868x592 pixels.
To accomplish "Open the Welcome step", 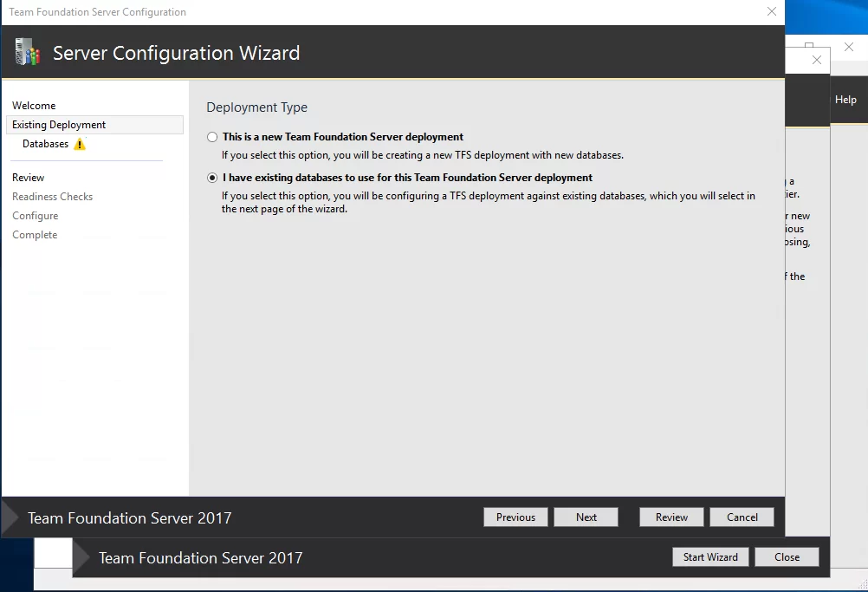I will [x=34, y=105].
